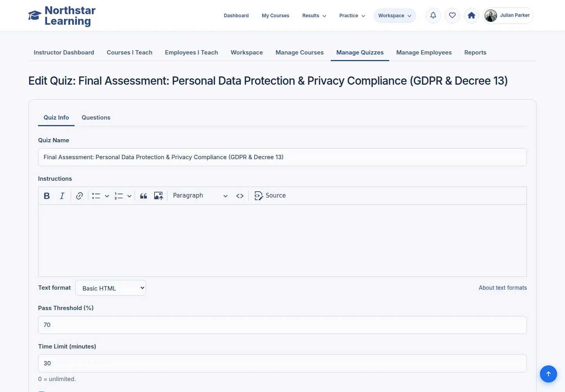Viewport: 565px width, 392px height.
Task: Expand the Results menu in the top navigation
Action: tap(314, 16)
